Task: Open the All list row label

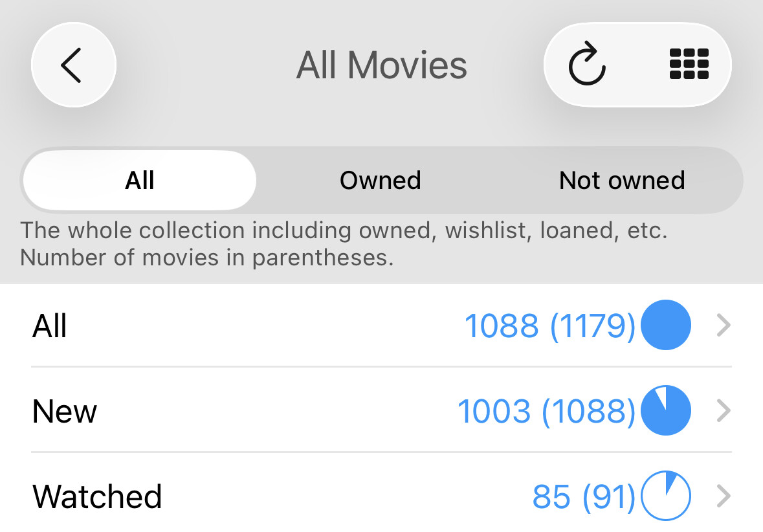Action: click(50, 326)
